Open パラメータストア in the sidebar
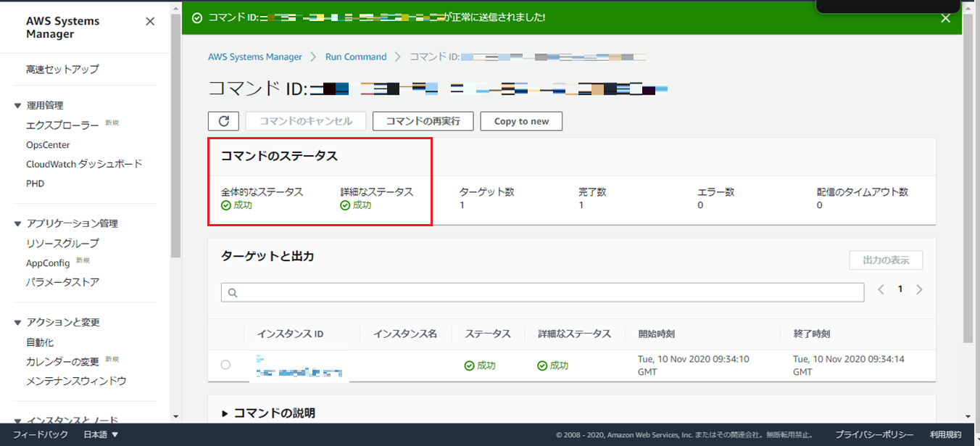This screenshot has height=446, width=980. (62, 282)
